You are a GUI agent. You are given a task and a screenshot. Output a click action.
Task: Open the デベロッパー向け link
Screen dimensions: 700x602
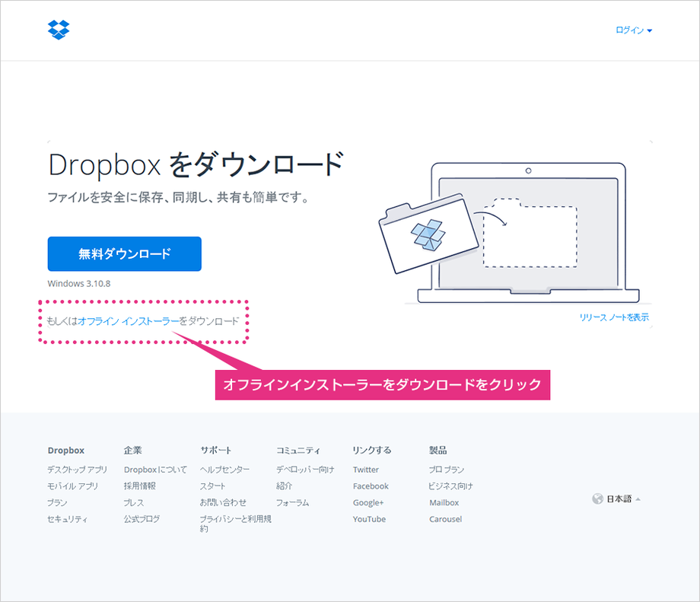click(x=305, y=470)
